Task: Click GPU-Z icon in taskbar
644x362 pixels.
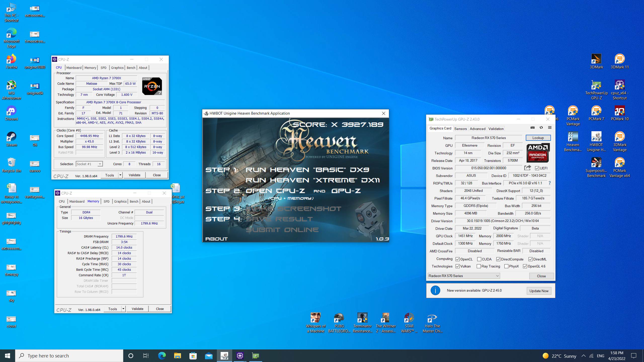Action: click(x=256, y=355)
